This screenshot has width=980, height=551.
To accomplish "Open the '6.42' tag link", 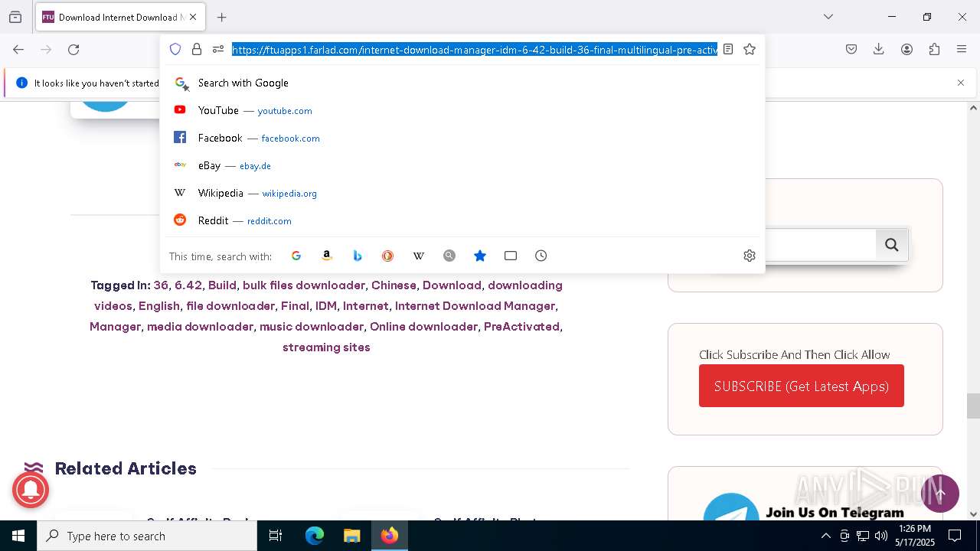I will click(188, 285).
